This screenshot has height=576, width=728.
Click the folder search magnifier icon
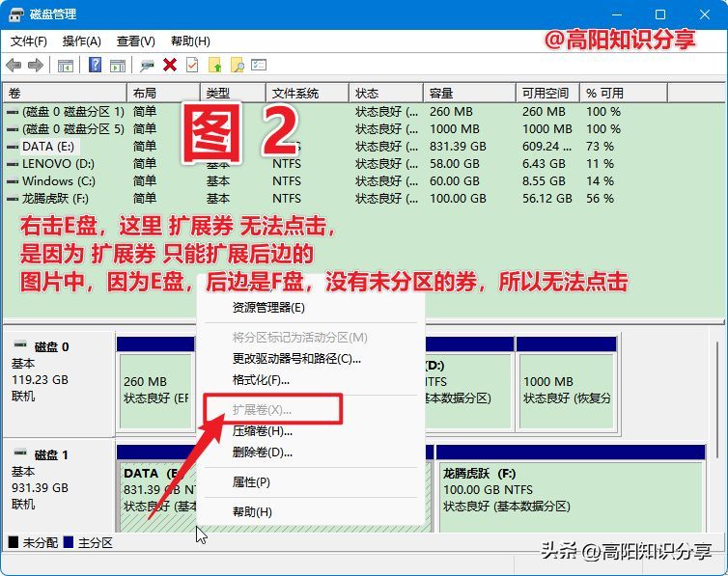[x=238, y=65]
